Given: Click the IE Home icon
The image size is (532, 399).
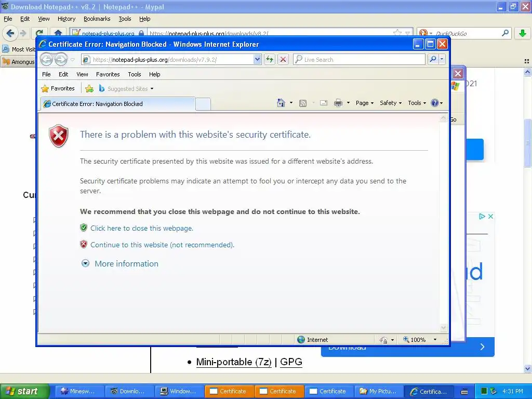Looking at the screenshot, I should (281, 103).
